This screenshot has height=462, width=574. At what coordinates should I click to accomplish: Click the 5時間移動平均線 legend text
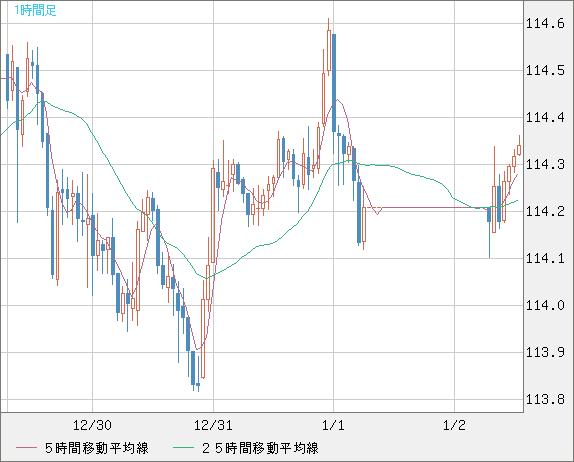(x=97, y=448)
